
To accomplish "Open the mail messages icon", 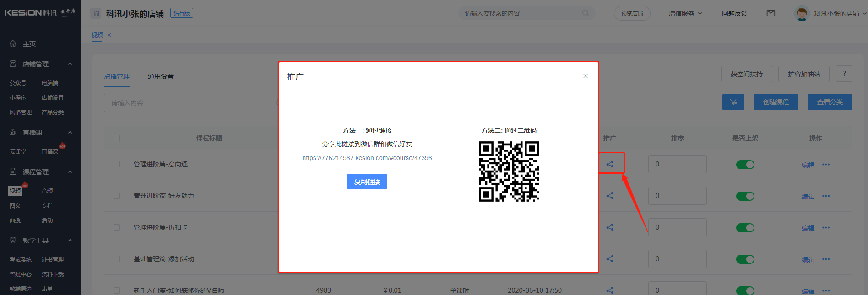I will tap(771, 13).
